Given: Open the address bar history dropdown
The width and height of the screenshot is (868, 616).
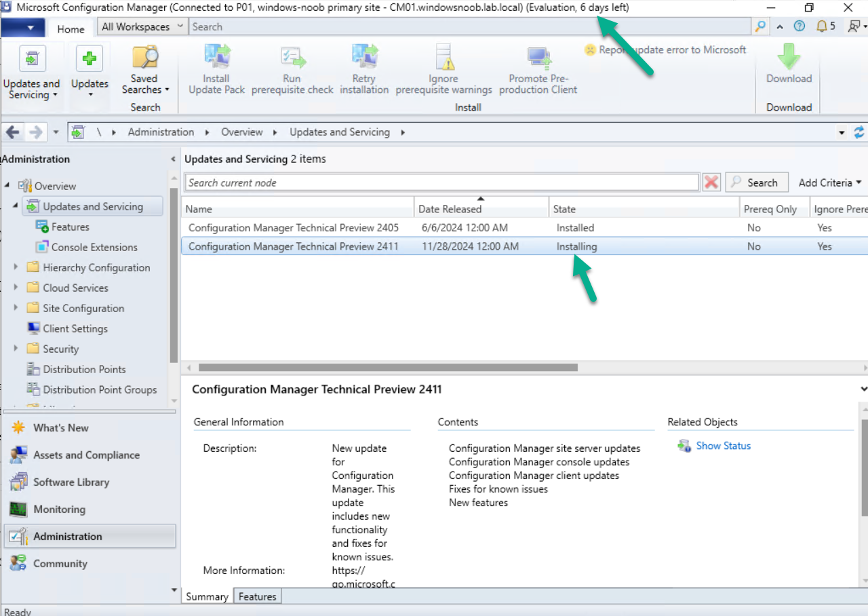Looking at the screenshot, I should click(x=842, y=133).
